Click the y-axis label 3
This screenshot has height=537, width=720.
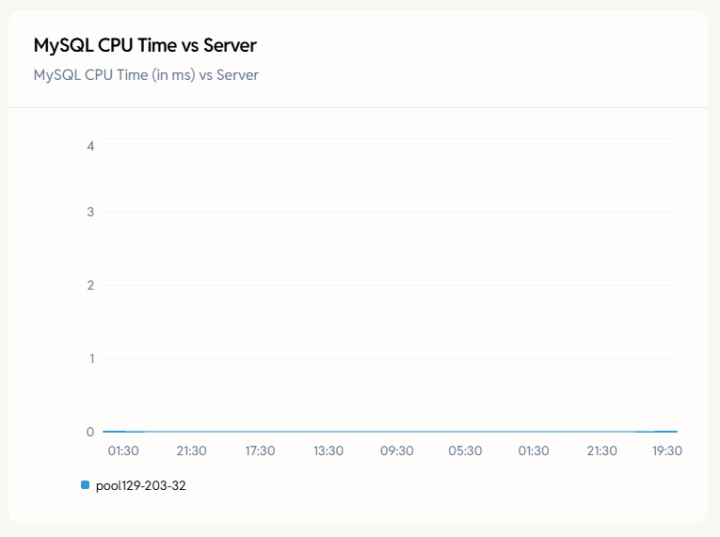click(x=91, y=212)
